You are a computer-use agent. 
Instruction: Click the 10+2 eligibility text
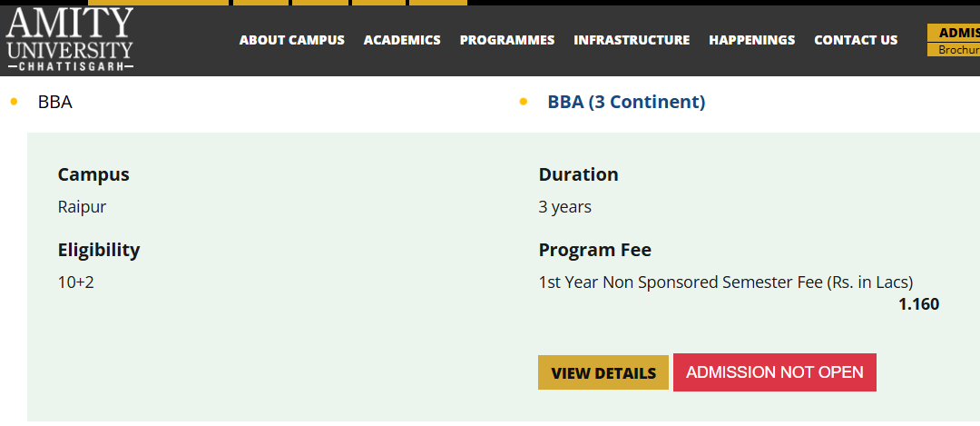click(x=75, y=282)
